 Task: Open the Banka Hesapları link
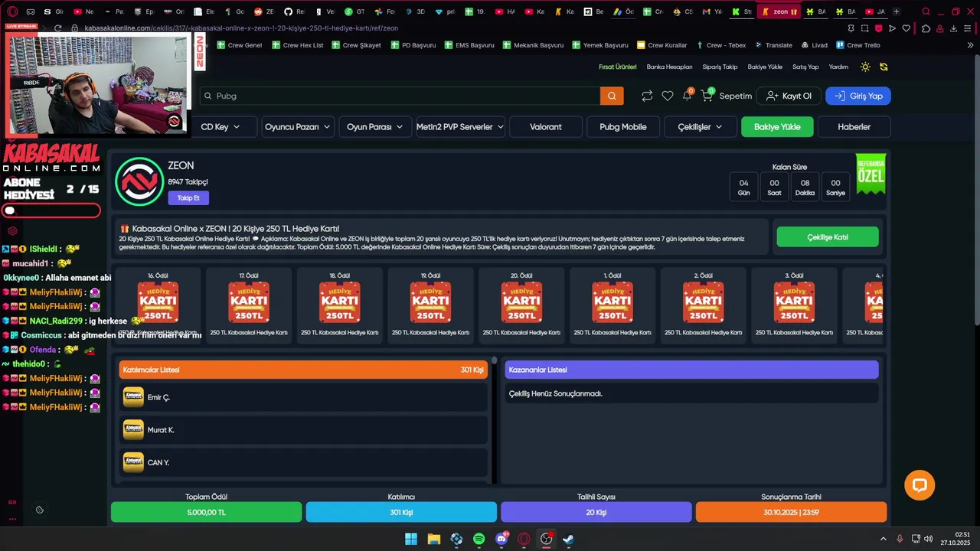click(669, 67)
